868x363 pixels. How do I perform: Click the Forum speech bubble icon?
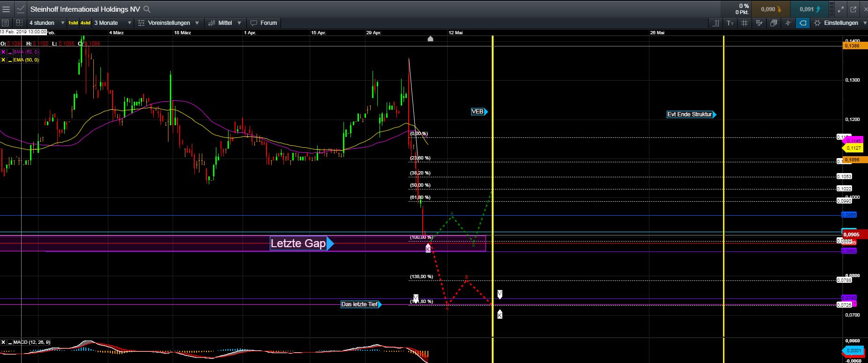pyautogui.click(x=254, y=23)
